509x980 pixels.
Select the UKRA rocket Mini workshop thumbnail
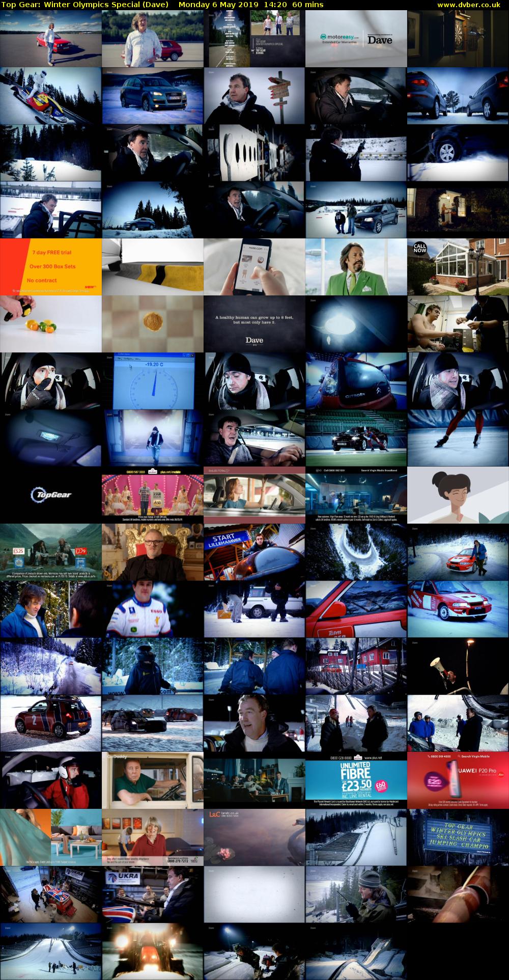(x=50, y=894)
